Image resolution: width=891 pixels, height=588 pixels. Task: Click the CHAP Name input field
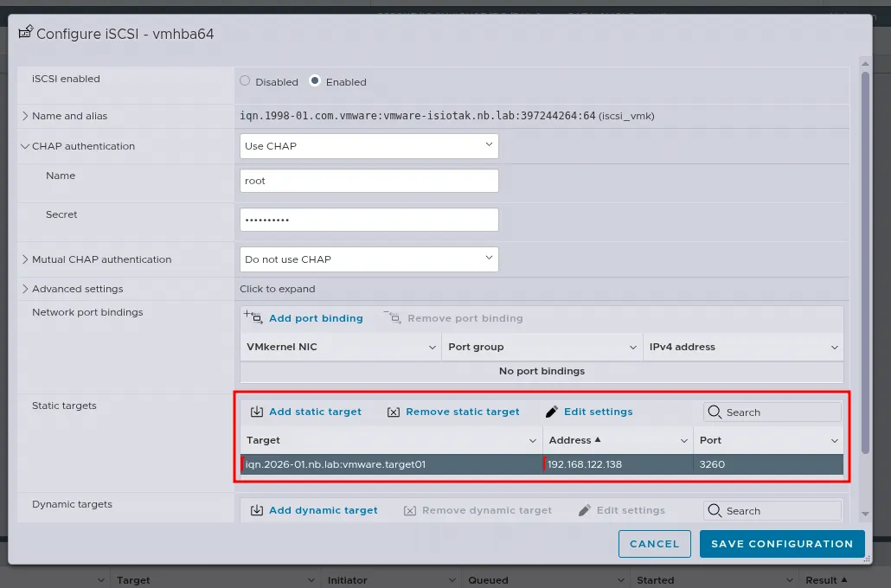[x=369, y=181]
